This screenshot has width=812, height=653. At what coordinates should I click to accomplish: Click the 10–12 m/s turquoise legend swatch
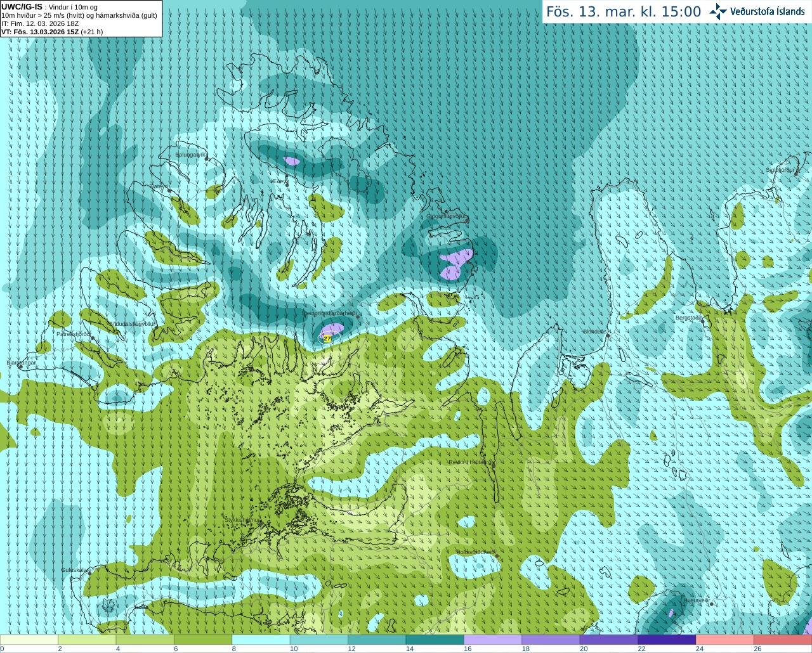[319, 640]
